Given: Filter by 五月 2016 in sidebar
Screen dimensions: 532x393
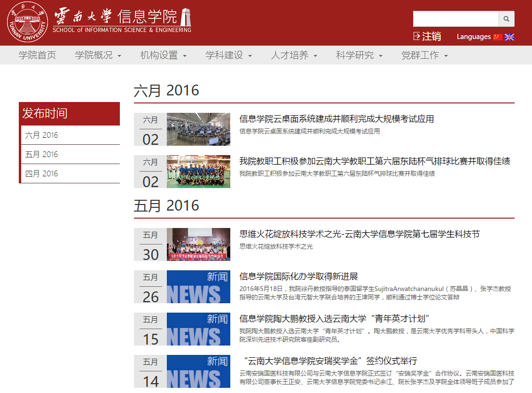Looking at the screenshot, I should [x=42, y=154].
